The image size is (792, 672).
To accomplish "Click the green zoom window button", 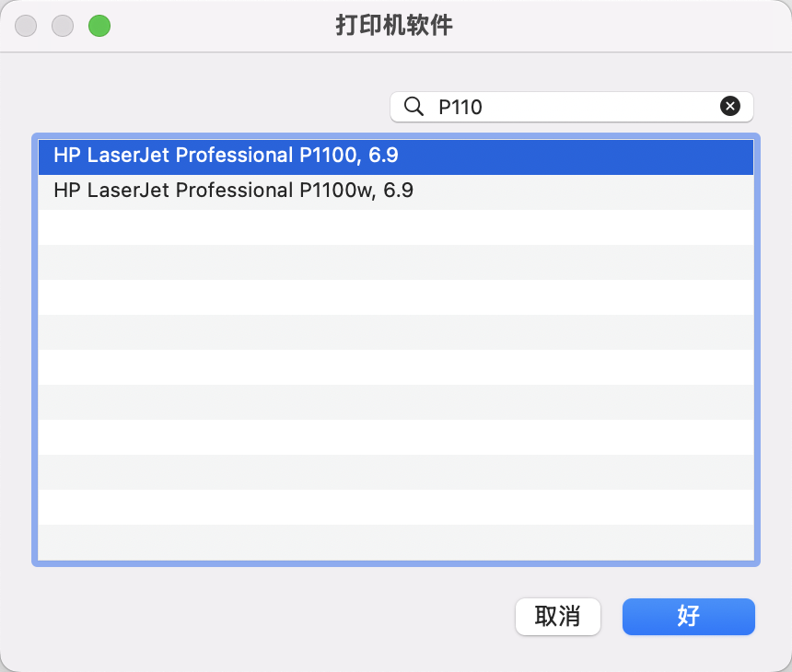I will 99,26.
